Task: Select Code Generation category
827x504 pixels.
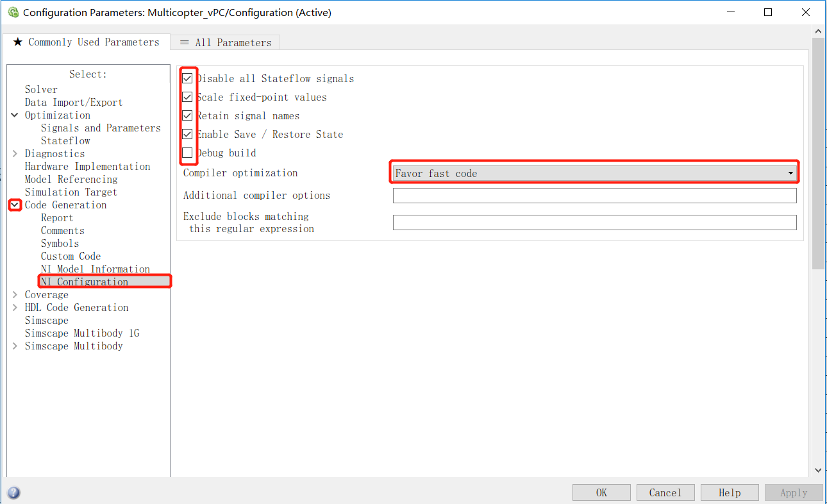Action: coord(65,205)
